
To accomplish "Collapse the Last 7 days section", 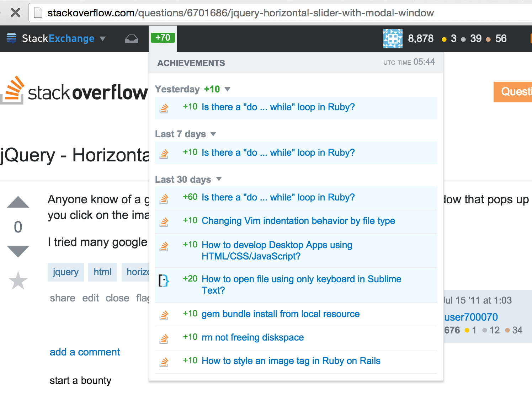I will 213,134.
